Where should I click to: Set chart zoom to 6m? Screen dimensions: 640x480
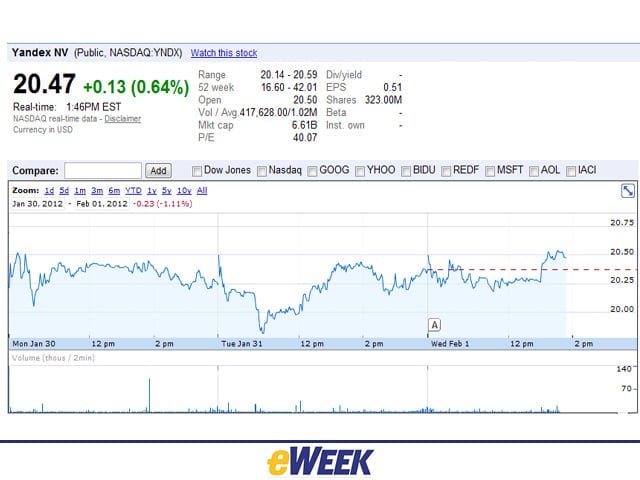[114, 191]
